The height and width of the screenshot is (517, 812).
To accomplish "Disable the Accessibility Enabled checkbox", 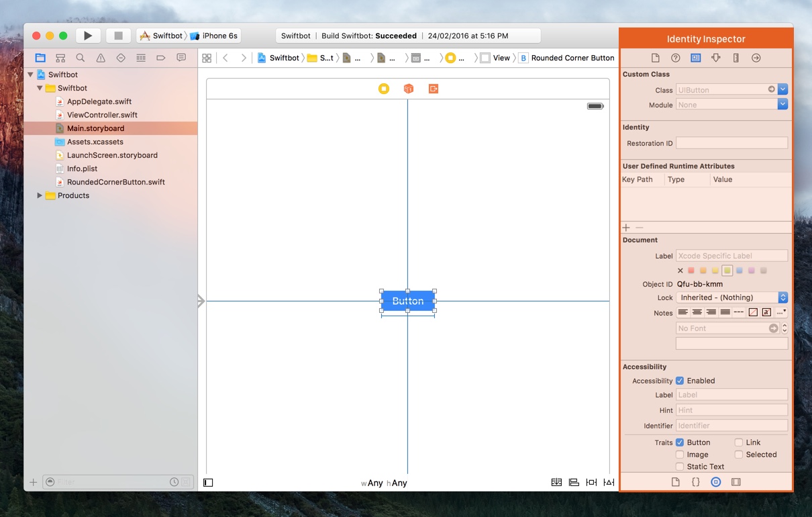I will (680, 381).
